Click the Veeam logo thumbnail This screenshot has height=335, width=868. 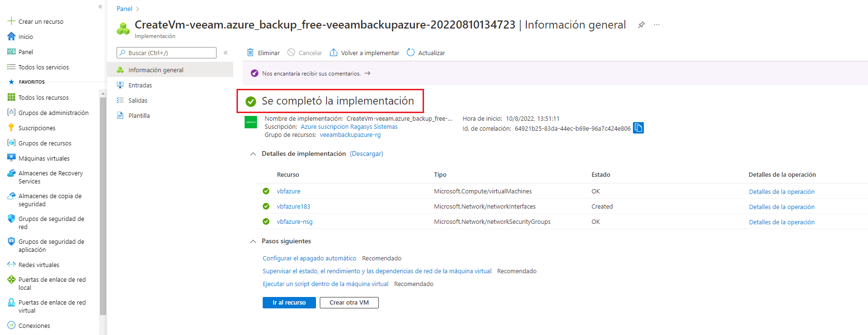[251, 122]
